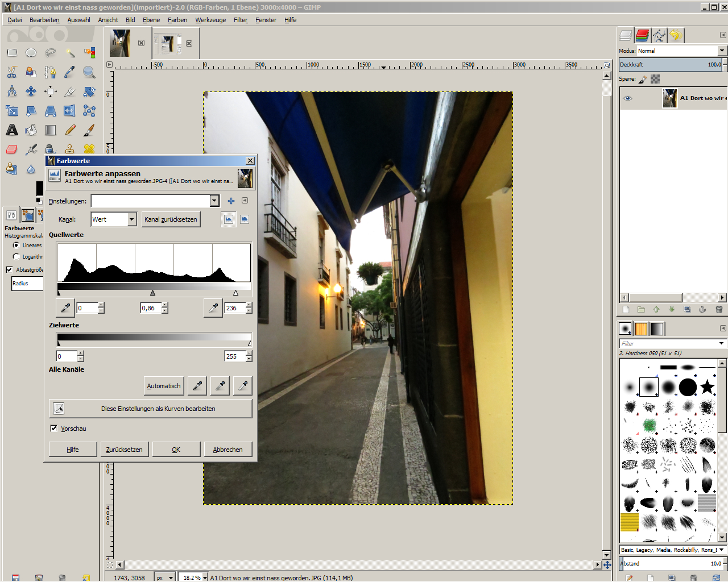
Task: Switch dialog histogram to linear view
Action: point(229,219)
